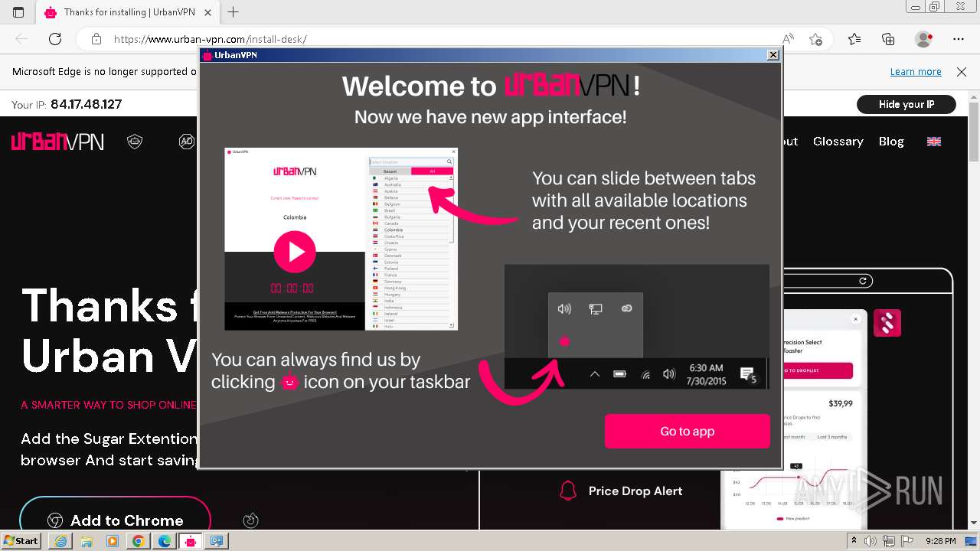Screen dimensions: 980x551
Task: Open Edge tab actions menu icon
Action: click(x=18, y=12)
